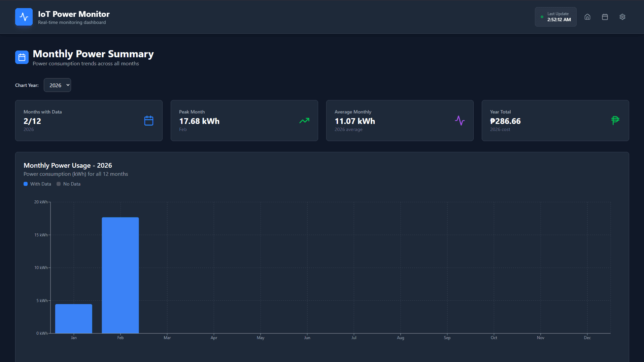644x362 pixels.
Task: Click the Jan axis label
Action: [x=74, y=338]
